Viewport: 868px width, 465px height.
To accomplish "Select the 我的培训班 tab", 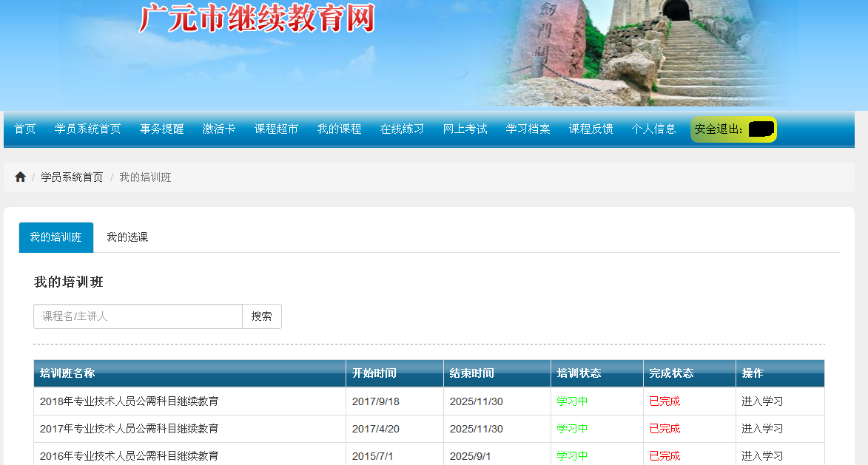I will (x=56, y=237).
